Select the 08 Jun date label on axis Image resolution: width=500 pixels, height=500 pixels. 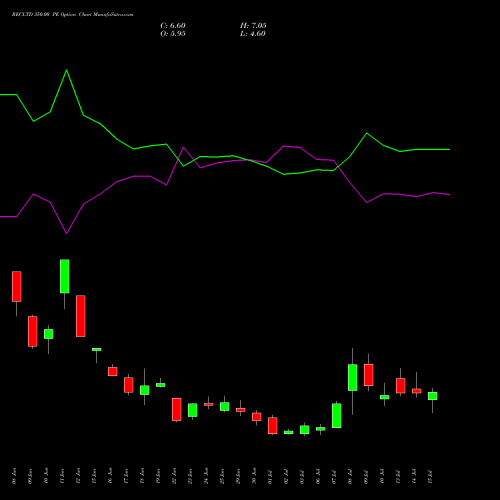(x=14, y=476)
